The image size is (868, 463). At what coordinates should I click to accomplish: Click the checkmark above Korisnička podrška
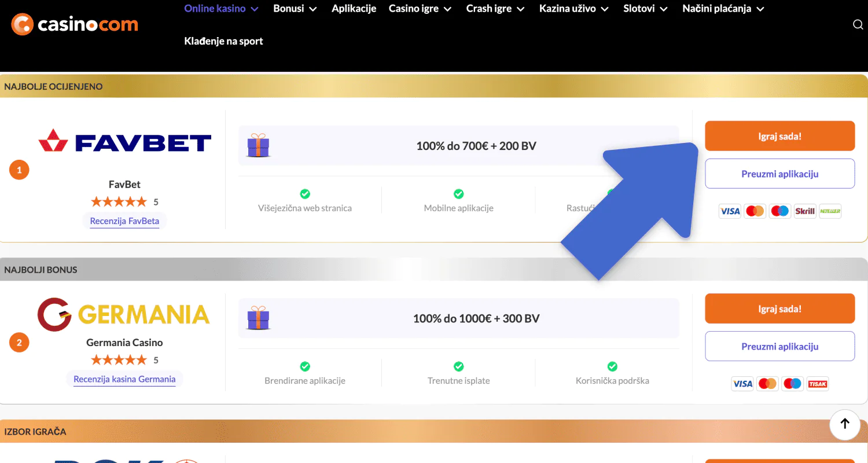612,366
